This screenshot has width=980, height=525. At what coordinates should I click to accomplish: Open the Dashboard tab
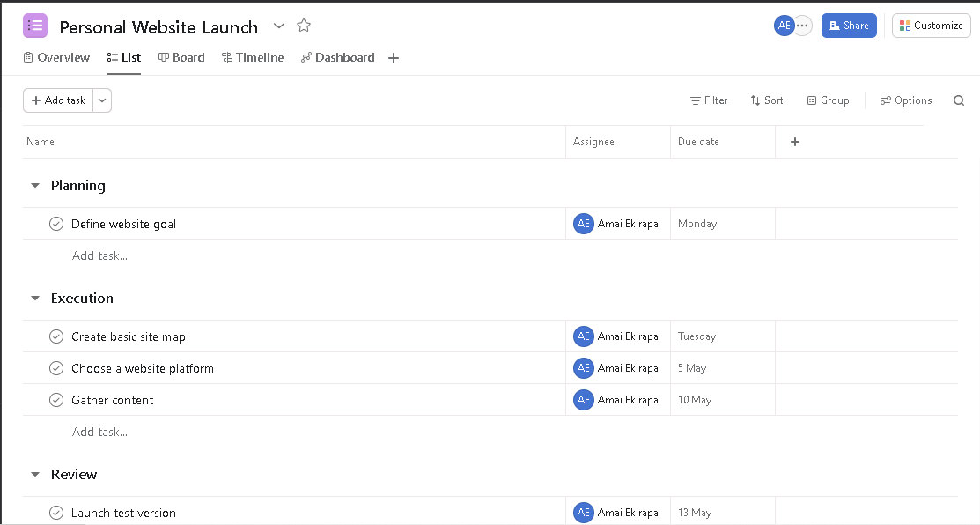[x=337, y=57]
